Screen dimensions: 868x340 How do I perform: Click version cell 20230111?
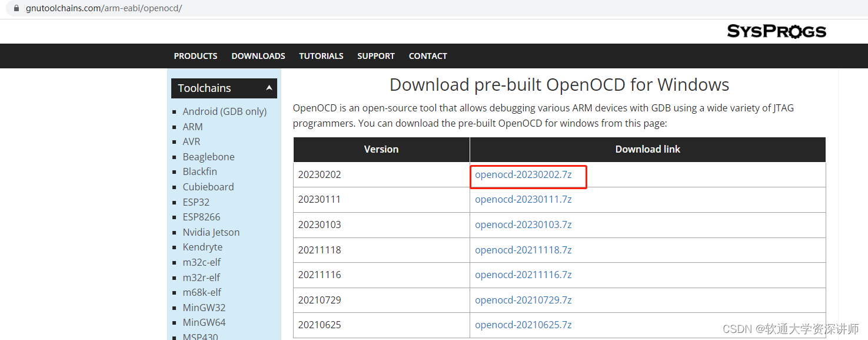click(381, 199)
